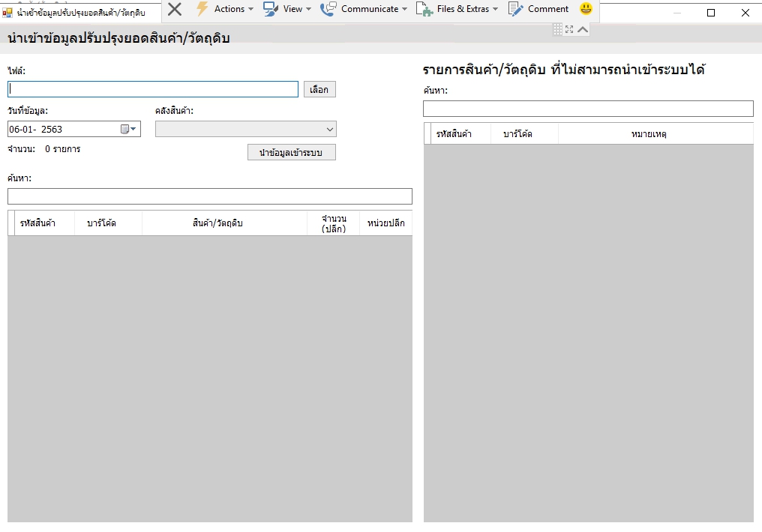Screen dimensions: 762x532
Task: Click the ไฟล์: label
Action: 16,71
